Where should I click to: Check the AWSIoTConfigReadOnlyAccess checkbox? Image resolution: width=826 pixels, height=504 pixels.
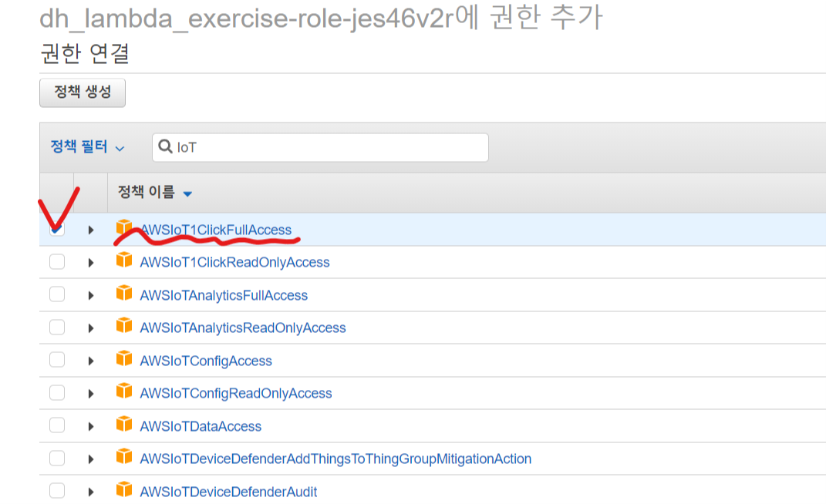[57, 393]
